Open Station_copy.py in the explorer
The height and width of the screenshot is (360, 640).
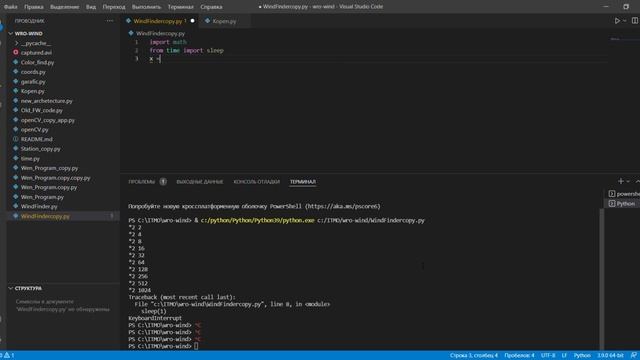(40, 149)
